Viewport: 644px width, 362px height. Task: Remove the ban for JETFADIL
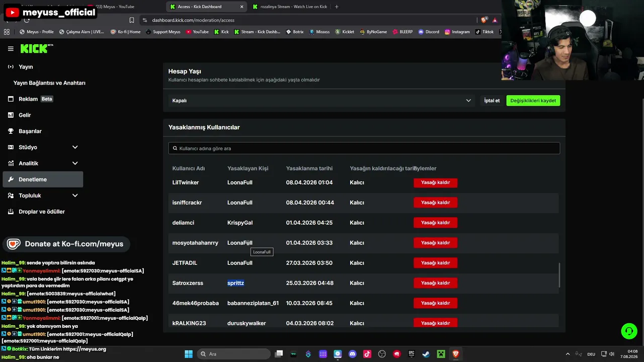click(x=435, y=263)
